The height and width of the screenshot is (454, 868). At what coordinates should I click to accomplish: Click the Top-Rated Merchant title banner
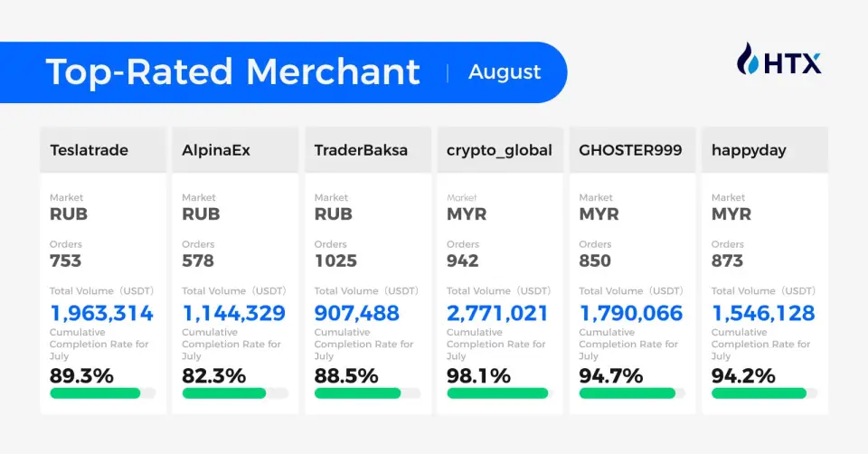tap(233, 72)
